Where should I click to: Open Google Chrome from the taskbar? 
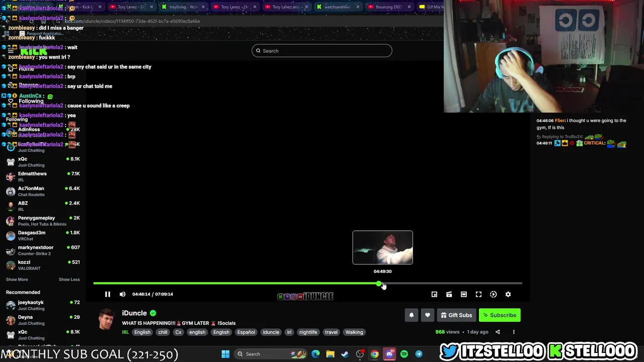coord(375,354)
